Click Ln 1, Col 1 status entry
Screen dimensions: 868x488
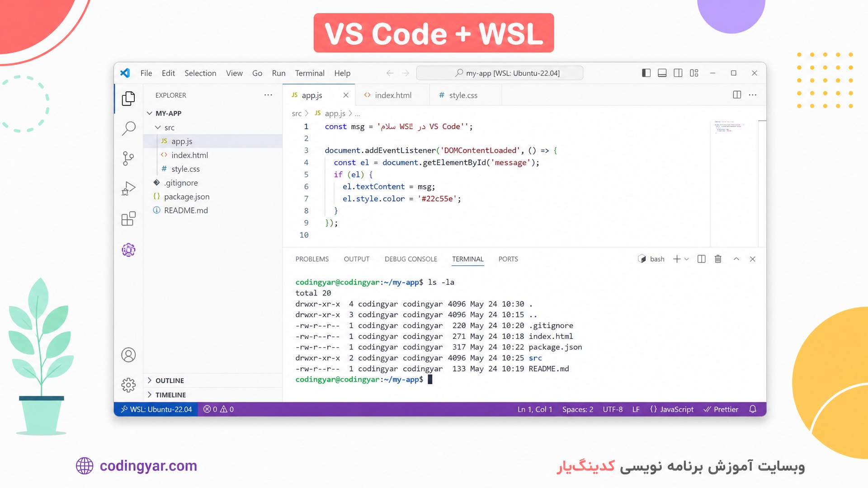point(535,409)
